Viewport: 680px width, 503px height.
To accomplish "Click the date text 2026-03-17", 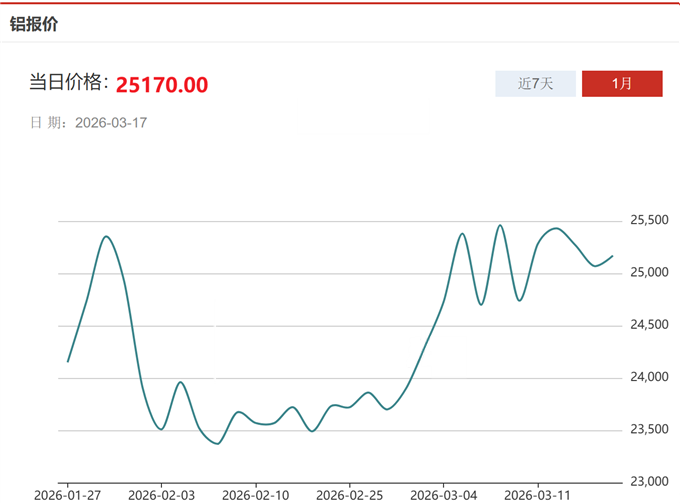I will (112, 123).
